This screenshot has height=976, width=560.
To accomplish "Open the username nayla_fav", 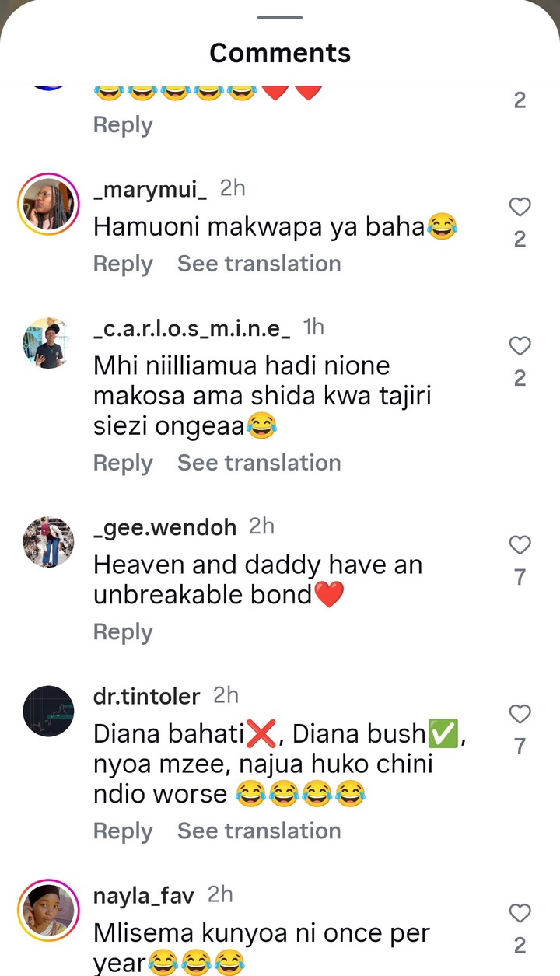I will point(144,896).
